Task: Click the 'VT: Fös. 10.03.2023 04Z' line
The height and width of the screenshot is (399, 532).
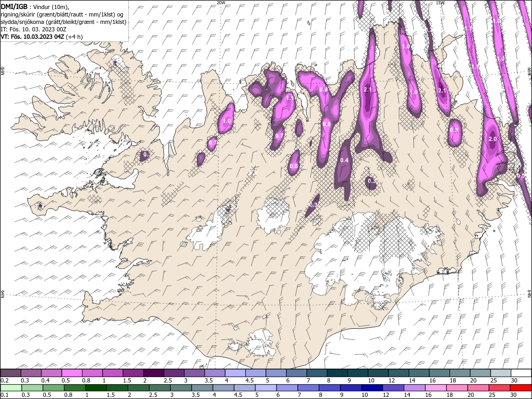Action: [32, 37]
